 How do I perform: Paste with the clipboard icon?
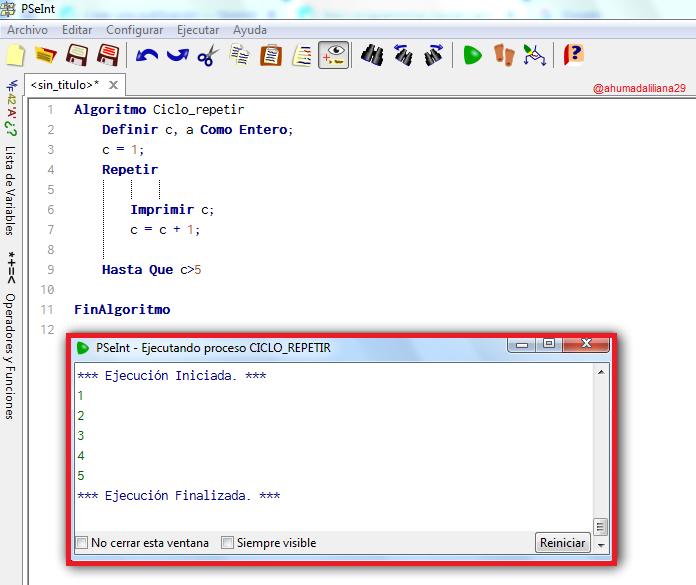tap(271, 55)
